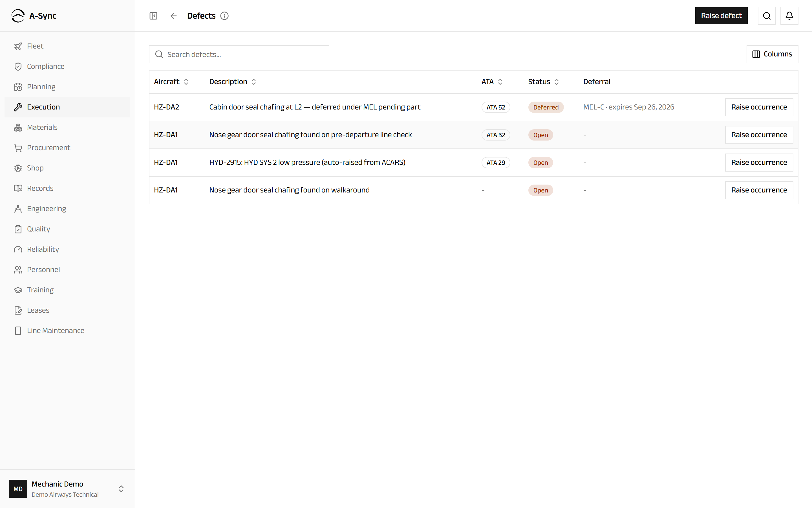Go back using the arrow icon
This screenshot has width=812, height=508.
pos(173,16)
